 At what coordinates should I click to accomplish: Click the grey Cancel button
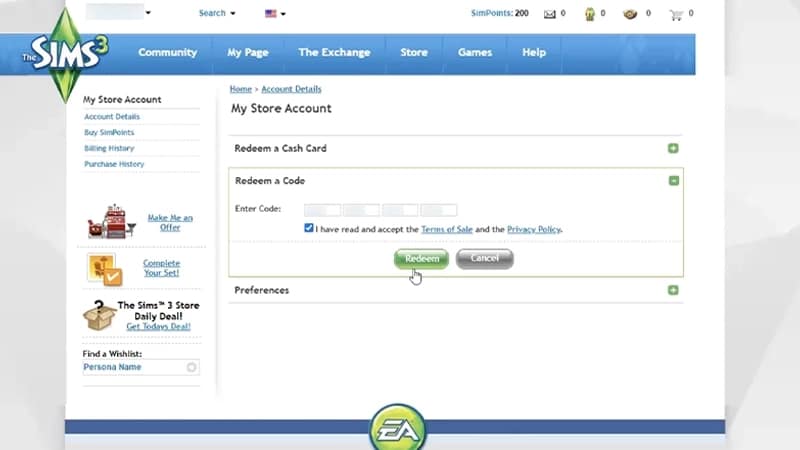485,259
